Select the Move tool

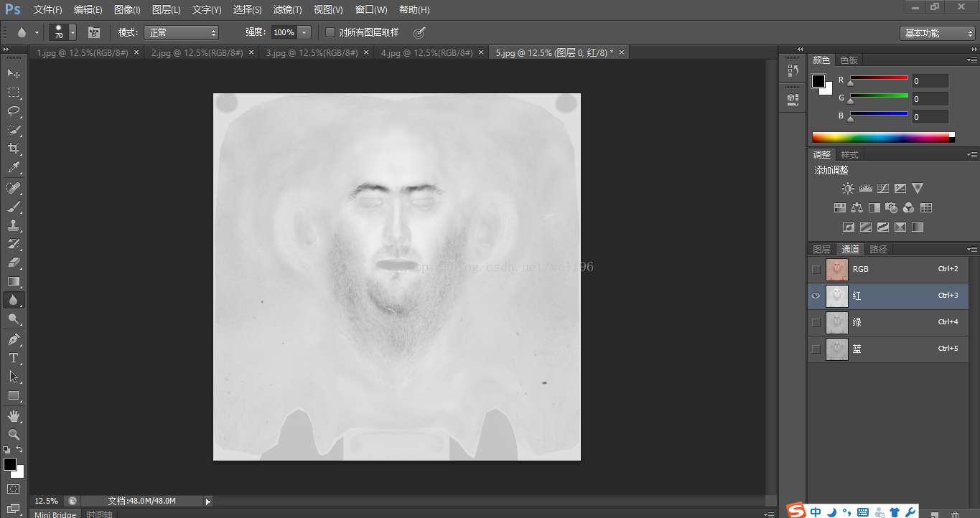pyautogui.click(x=14, y=73)
